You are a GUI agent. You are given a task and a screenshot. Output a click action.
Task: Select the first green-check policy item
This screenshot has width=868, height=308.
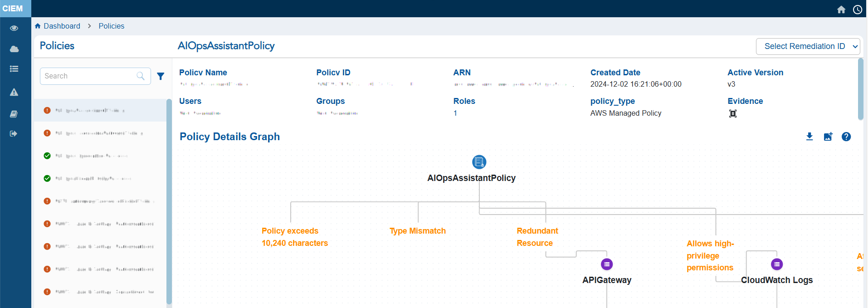click(x=100, y=156)
